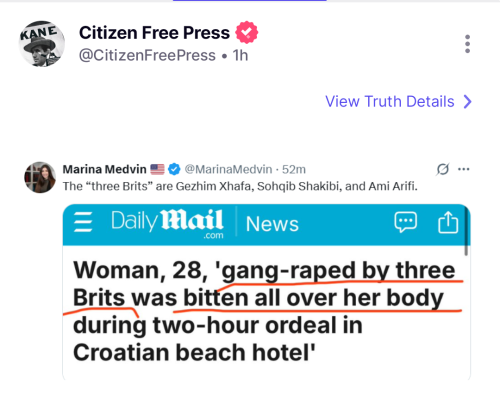Click the American flag emoji icon

point(157,169)
